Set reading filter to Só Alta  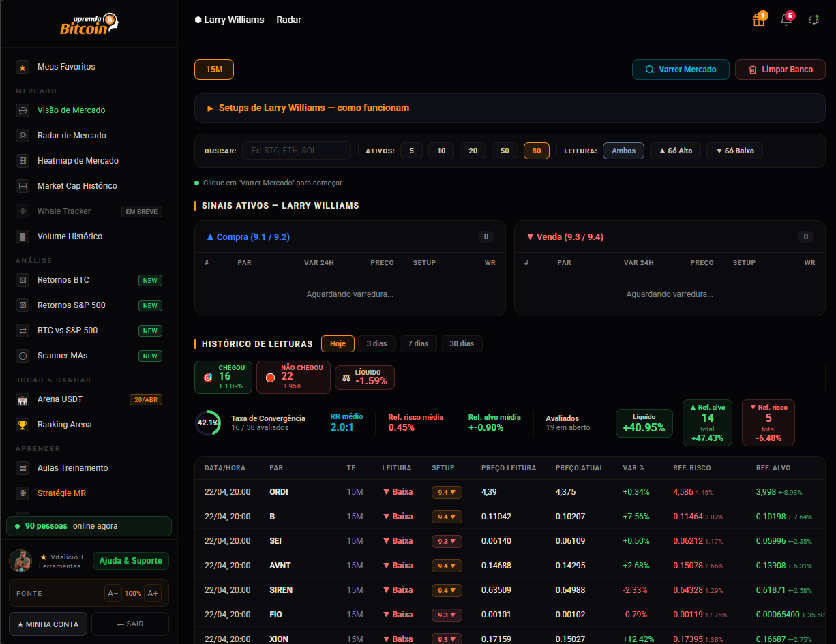point(676,151)
